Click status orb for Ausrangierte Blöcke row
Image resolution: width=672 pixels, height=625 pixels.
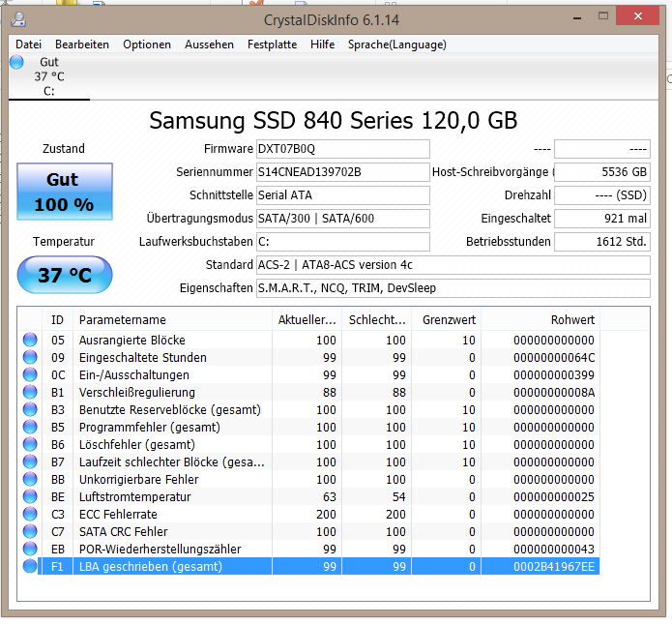[30, 340]
